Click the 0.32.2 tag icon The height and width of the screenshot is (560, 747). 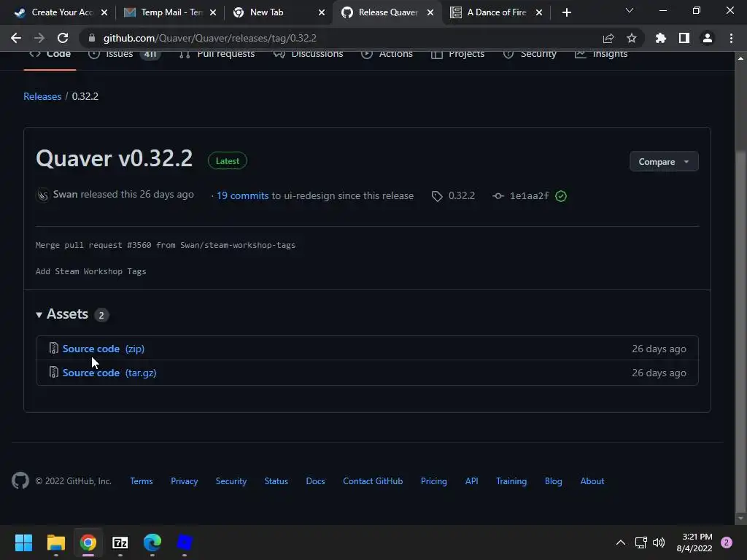[x=437, y=195]
